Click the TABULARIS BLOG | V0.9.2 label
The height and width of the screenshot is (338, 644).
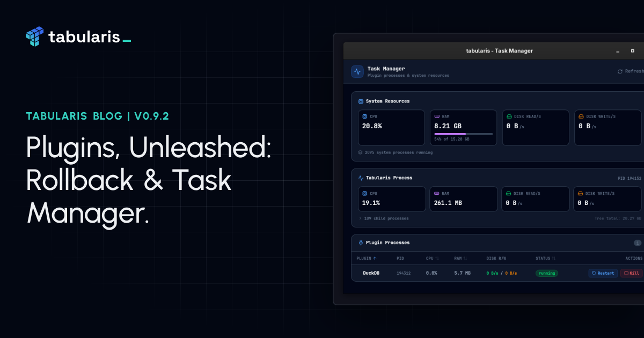coord(98,116)
